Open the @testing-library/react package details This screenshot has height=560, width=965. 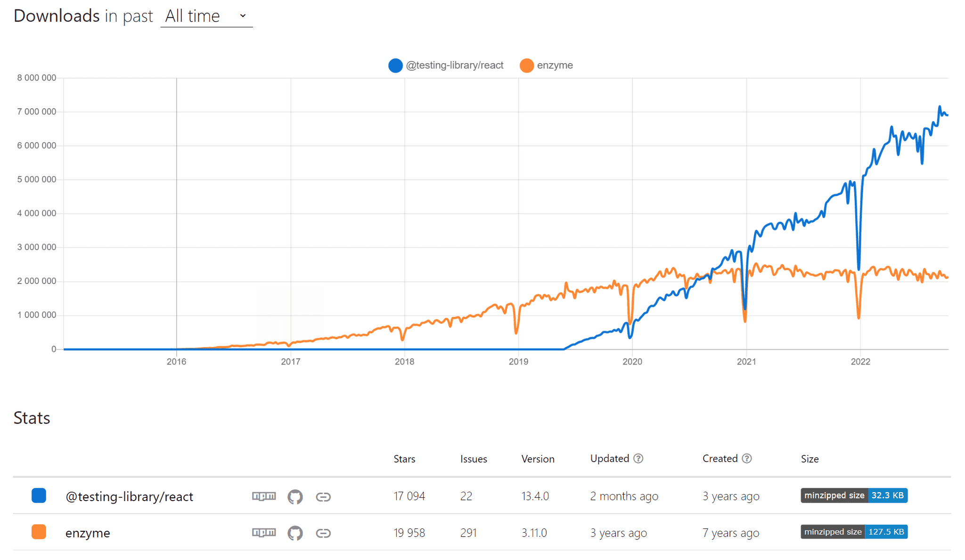pos(129,496)
